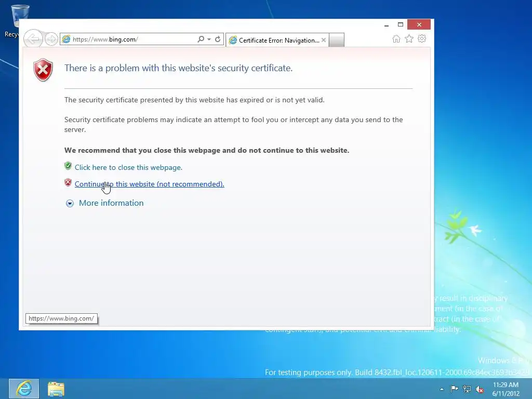Maximize the Internet Explorer window

(x=401, y=25)
